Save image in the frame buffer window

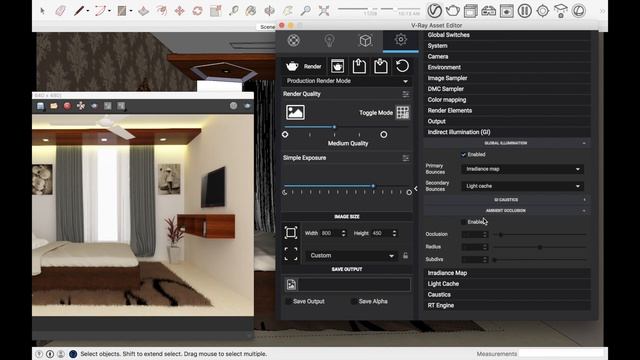pos(40,106)
